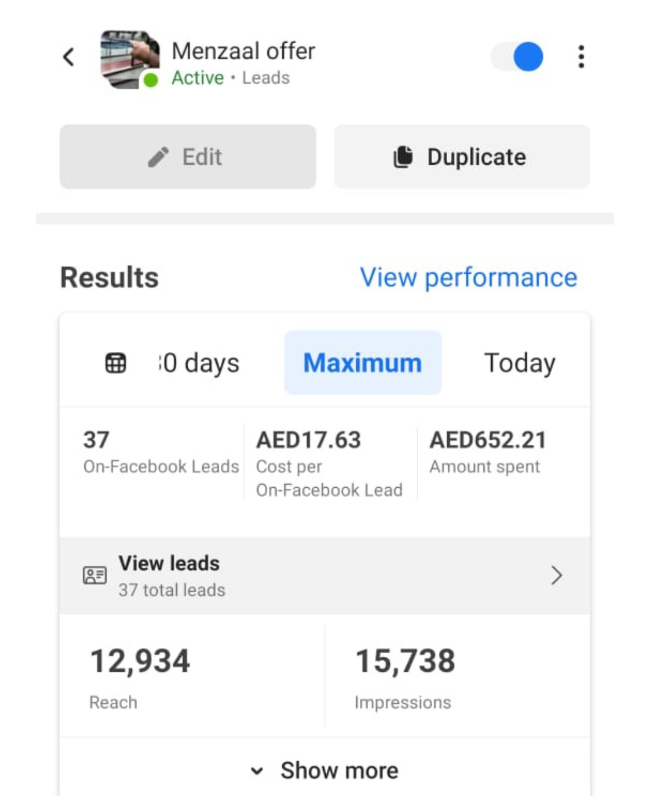650x812 pixels.
Task: Click the 12,934 Reach metric
Action: click(x=140, y=677)
